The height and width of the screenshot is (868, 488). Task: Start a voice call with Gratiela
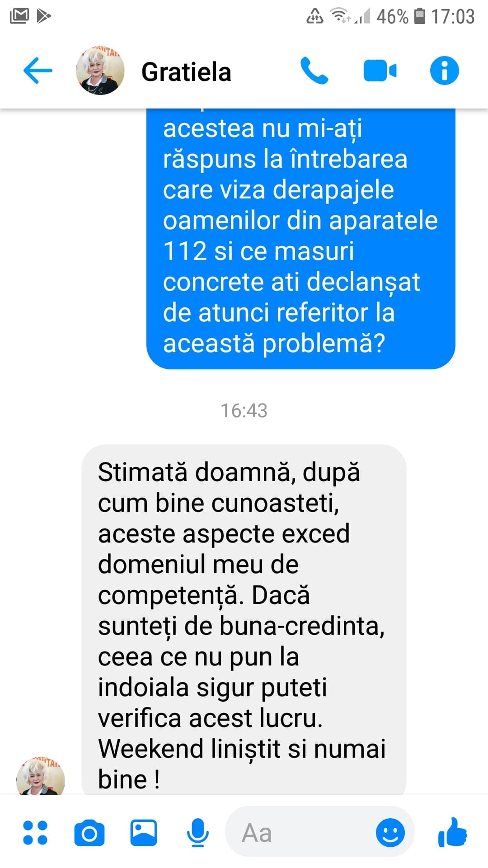[x=314, y=71]
